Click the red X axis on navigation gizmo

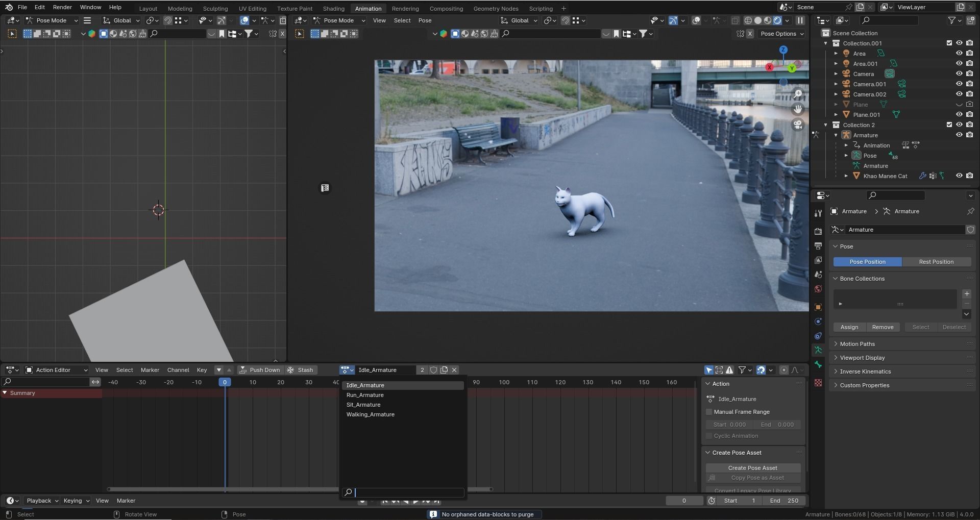click(x=769, y=67)
